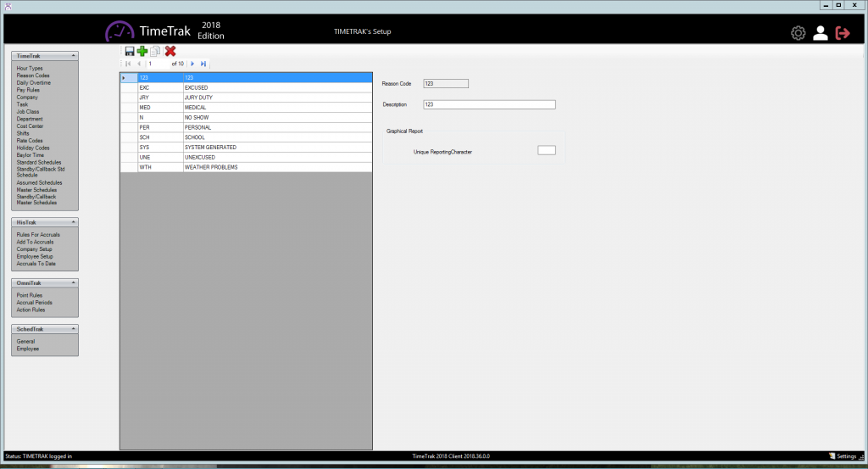Collapse the SchedTrak sidebar panel
The image size is (868, 469).
73,329
